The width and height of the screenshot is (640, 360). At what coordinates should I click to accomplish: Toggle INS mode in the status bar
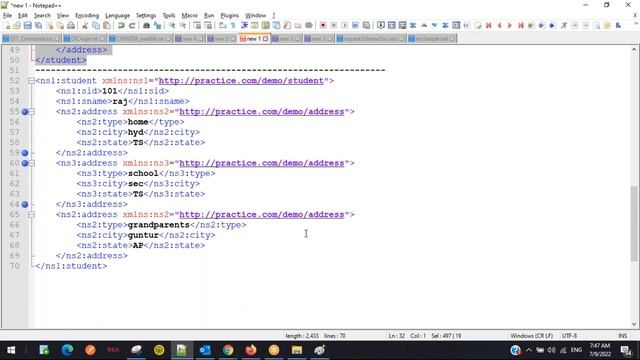tap(622, 336)
